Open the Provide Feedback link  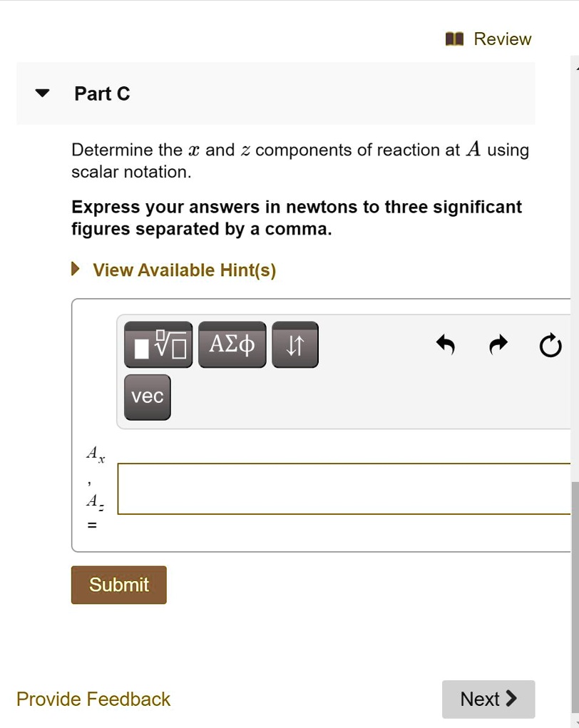(x=93, y=699)
